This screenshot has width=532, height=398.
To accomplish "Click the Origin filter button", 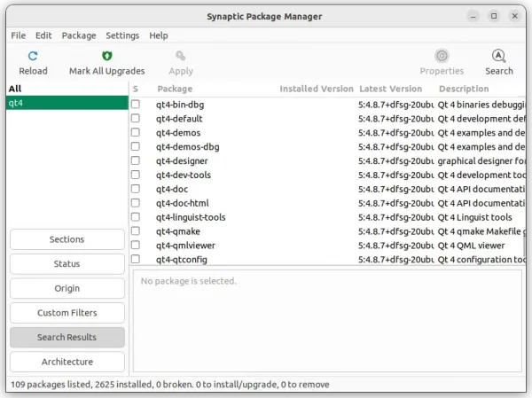I will 67,288.
